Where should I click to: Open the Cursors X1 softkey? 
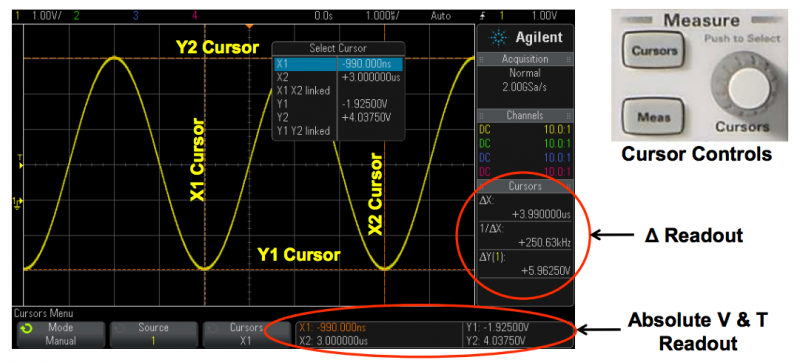[246, 334]
